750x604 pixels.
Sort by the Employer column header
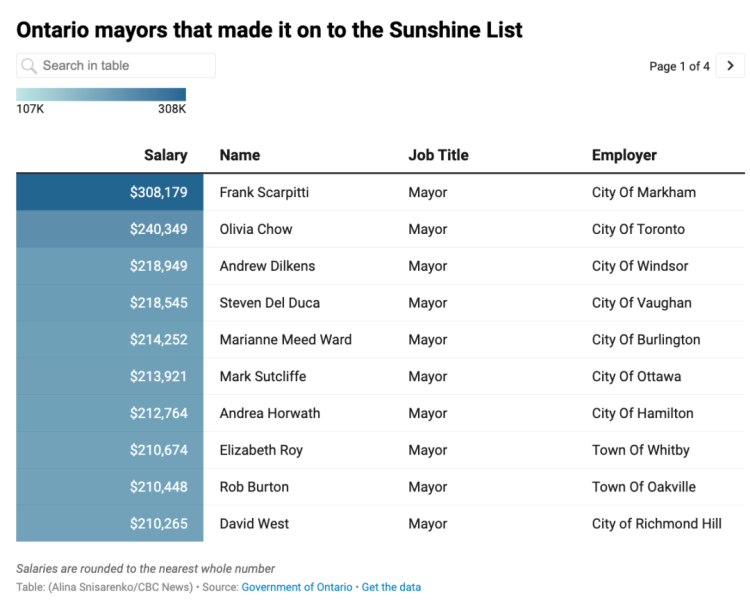pyautogui.click(x=624, y=155)
